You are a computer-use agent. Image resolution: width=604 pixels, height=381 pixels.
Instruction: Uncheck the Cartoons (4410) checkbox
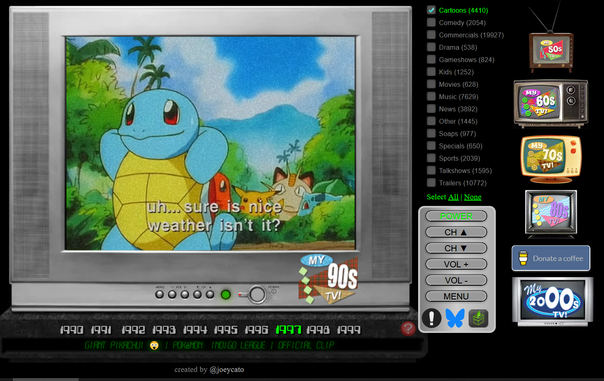(x=431, y=10)
